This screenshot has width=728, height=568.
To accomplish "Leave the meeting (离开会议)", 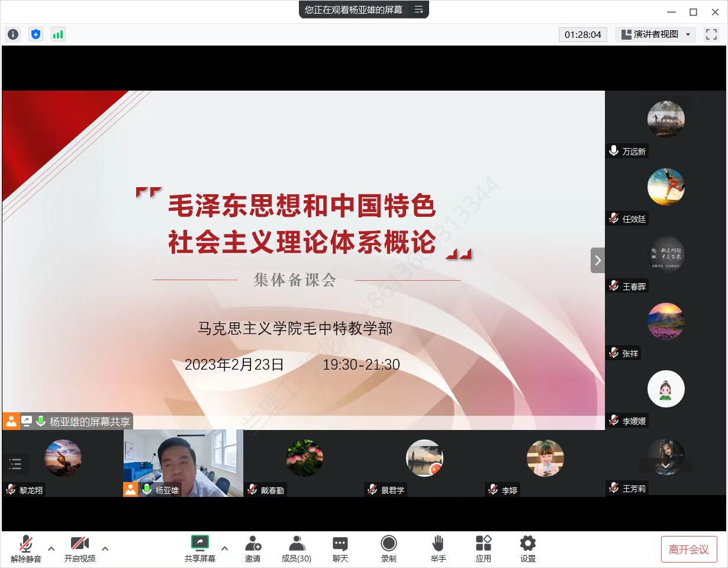I will tap(688, 549).
